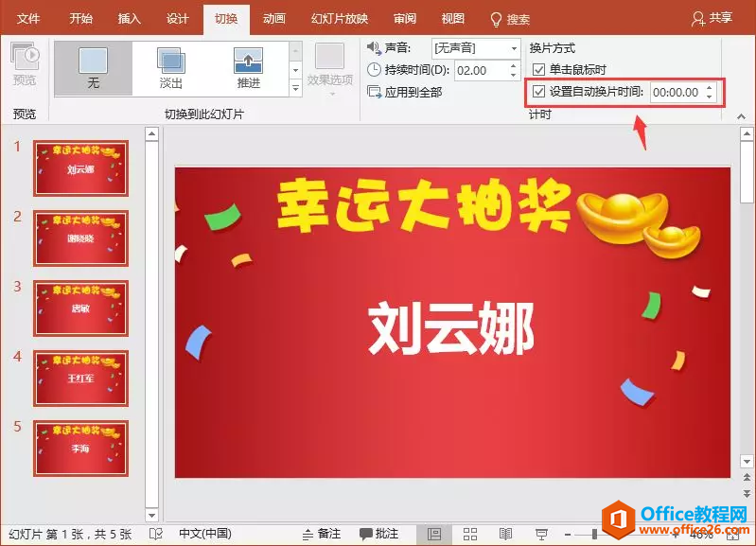Viewport: 756px width, 546px height.
Task: Toggle 设置自动换片时间 checkbox
Action: click(x=538, y=92)
